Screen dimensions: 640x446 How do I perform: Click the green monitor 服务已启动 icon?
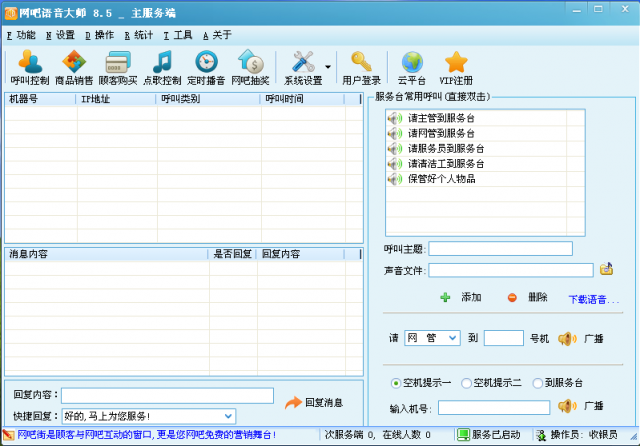(x=463, y=435)
